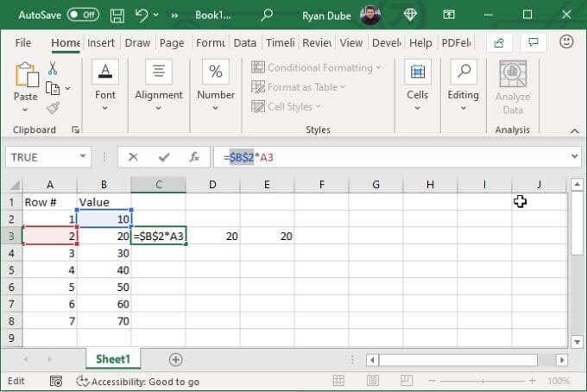
Task: Expand the Name Box dropdown arrow
Action: point(83,156)
